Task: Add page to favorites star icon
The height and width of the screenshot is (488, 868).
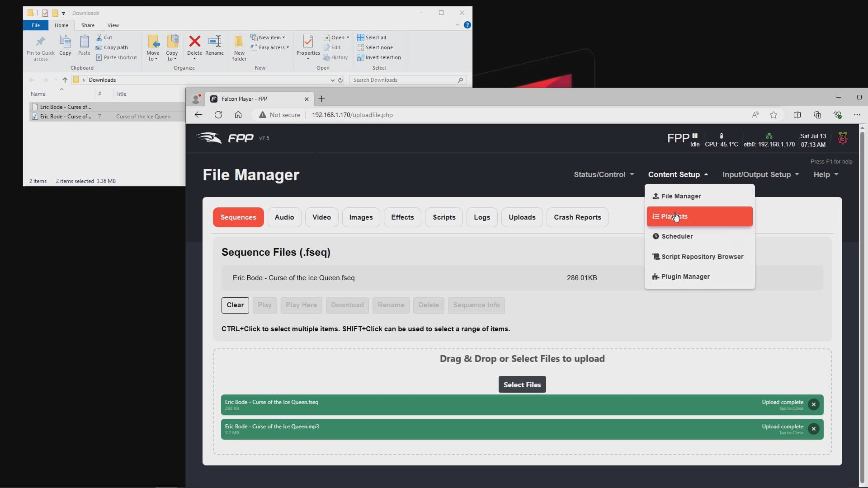Action: 774,115
